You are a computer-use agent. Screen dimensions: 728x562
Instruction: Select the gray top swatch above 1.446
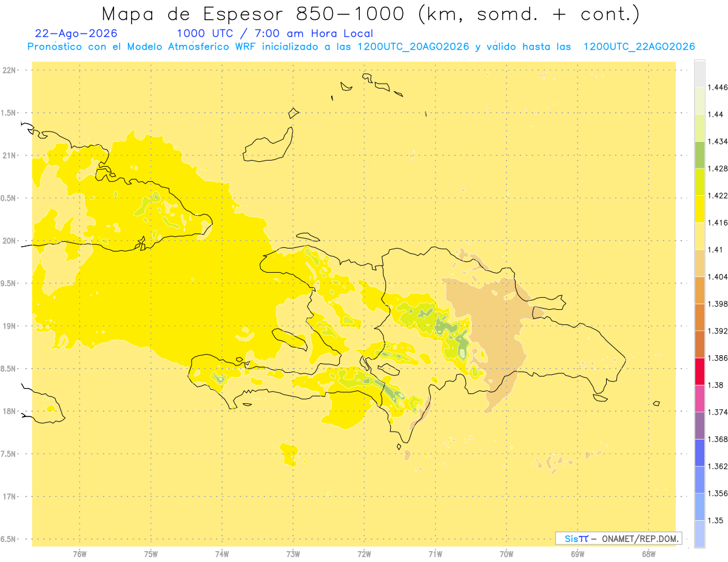point(699,73)
